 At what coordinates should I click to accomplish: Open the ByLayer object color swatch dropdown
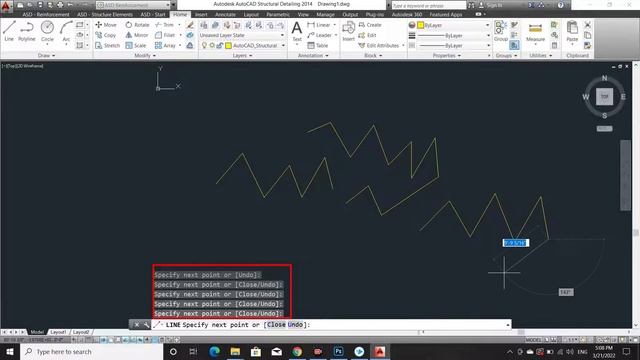(454, 25)
